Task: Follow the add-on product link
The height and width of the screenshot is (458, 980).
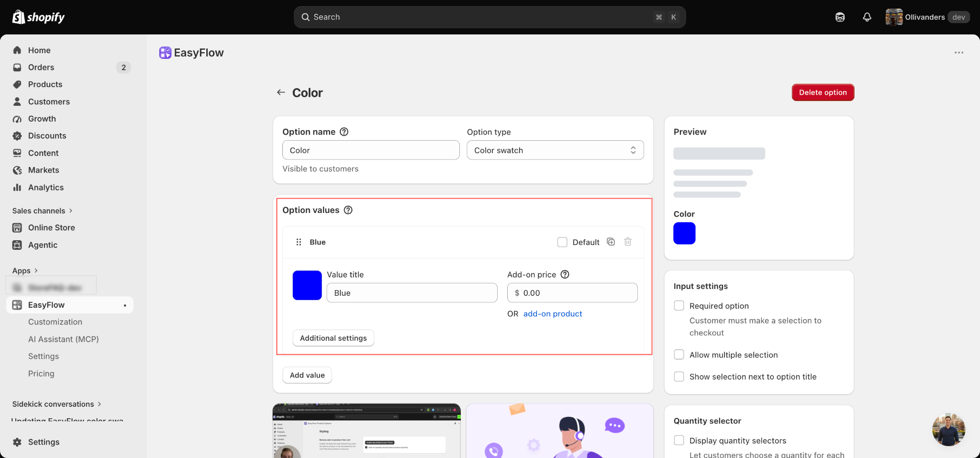Action: [553, 314]
